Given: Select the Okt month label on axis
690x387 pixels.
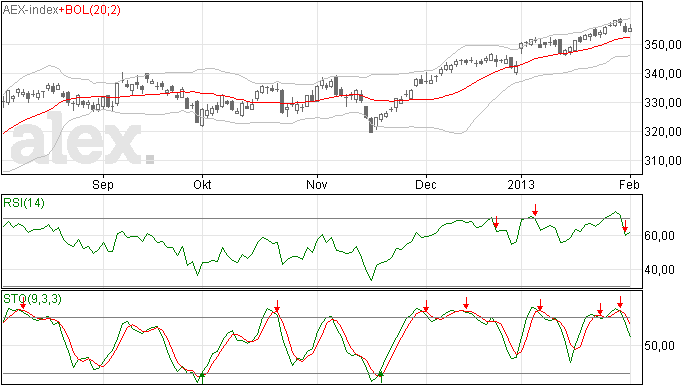Looking at the screenshot, I should point(202,184).
